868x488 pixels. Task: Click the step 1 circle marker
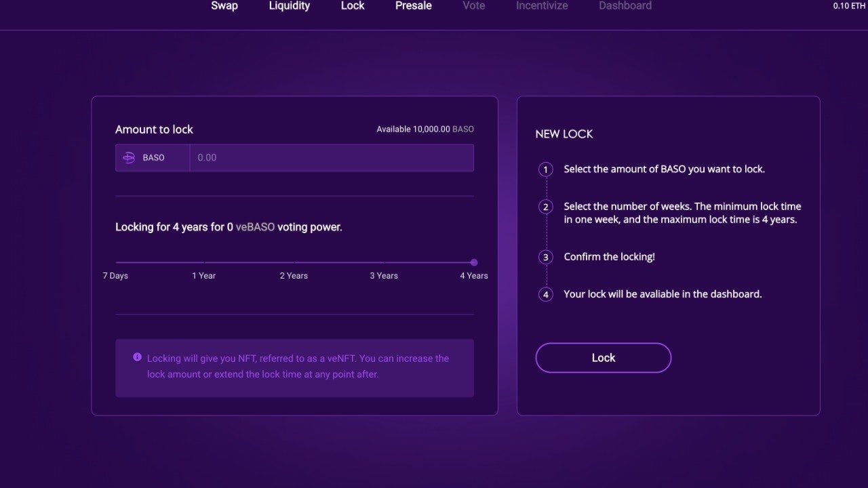tap(545, 169)
